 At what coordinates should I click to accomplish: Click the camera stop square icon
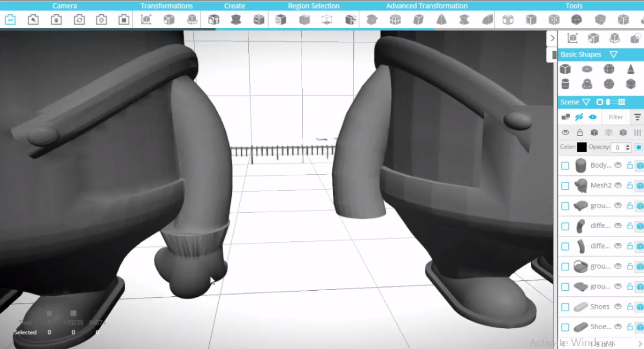click(x=124, y=20)
